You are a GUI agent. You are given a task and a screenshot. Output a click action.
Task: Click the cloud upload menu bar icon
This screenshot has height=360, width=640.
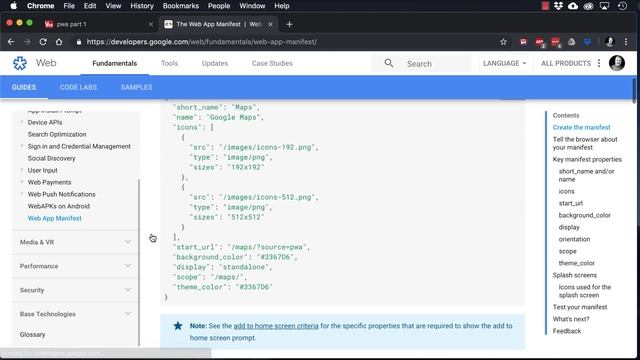pos(573,6)
